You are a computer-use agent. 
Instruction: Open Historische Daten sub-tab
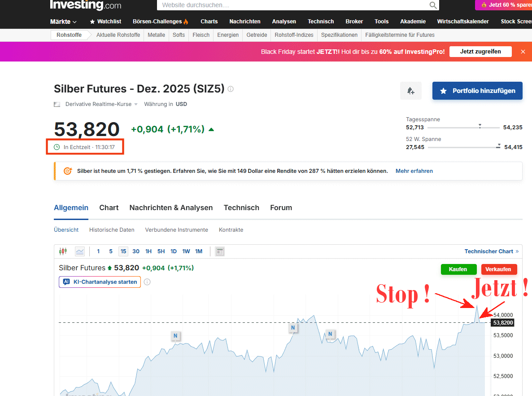coord(112,230)
